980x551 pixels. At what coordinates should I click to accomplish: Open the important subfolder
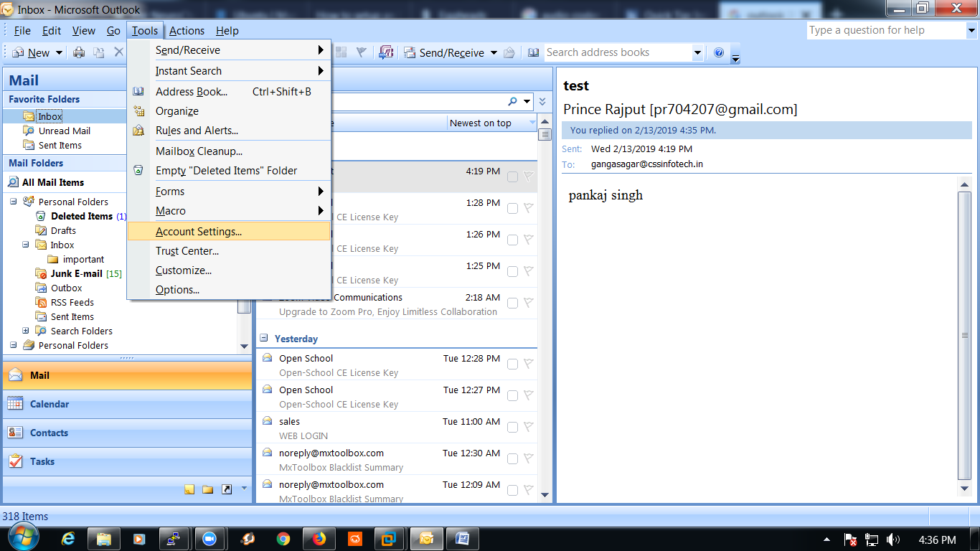tap(83, 259)
